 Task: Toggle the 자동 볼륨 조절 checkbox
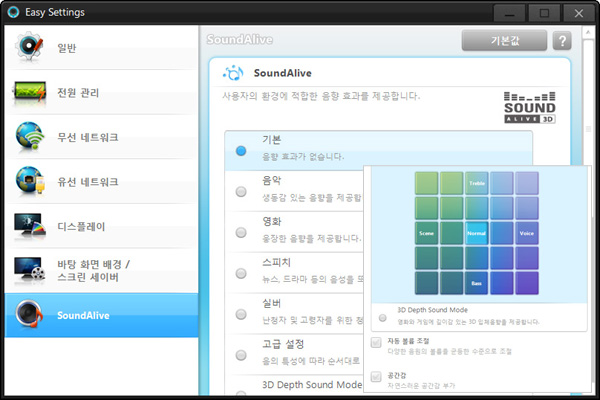[376, 343]
